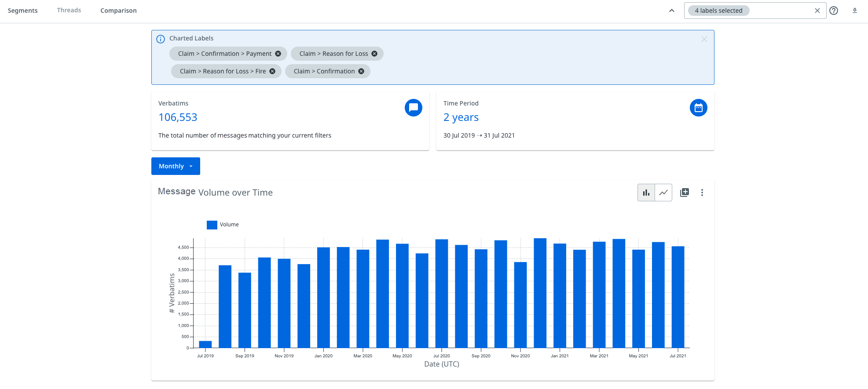Click the add chart to dashboard icon

click(x=685, y=193)
